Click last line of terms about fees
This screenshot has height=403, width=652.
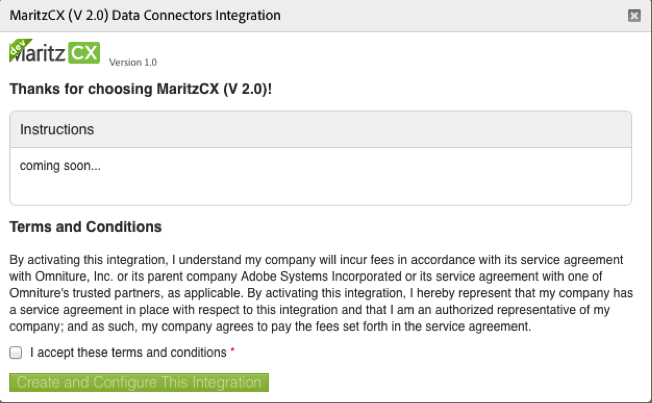(x=270, y=326)
